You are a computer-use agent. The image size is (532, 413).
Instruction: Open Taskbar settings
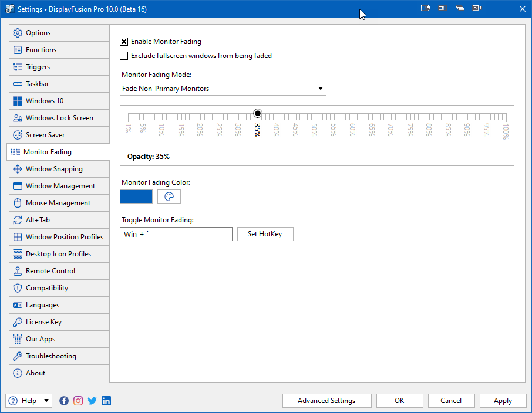59,84
